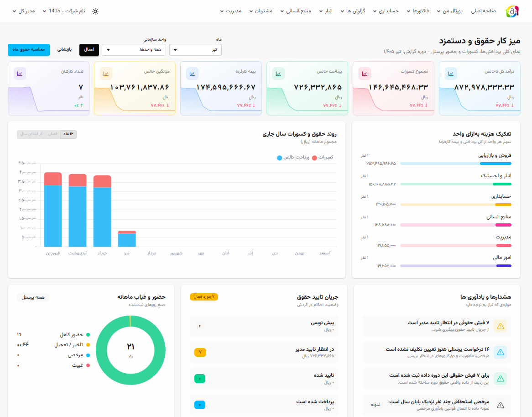Open the واحد سازمانی dropdown
Image resolution: width=532 pixels, height=417 pixels.
coord(134,50)
